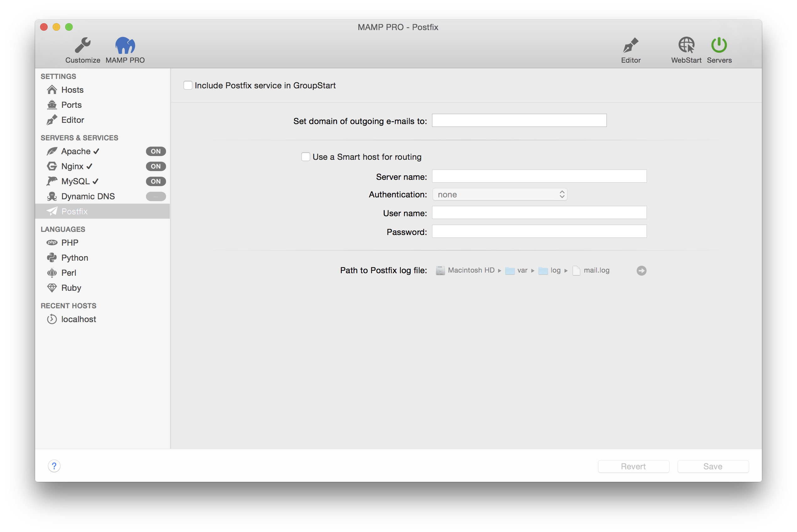This screenshot has width=797, height=532.
Task: Close the MAMP PRO window
Action: coord(44,27)
